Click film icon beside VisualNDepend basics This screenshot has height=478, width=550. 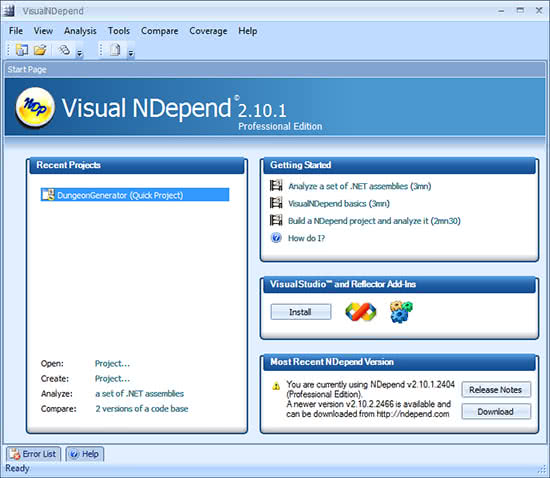[276, 203]
